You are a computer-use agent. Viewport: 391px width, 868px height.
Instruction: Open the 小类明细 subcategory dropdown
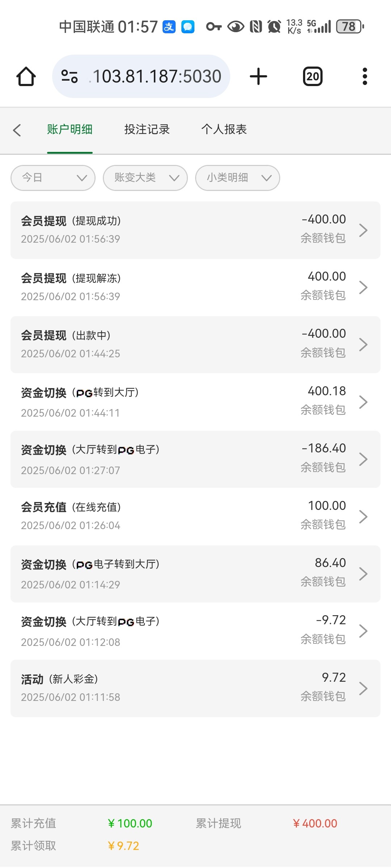237,178
